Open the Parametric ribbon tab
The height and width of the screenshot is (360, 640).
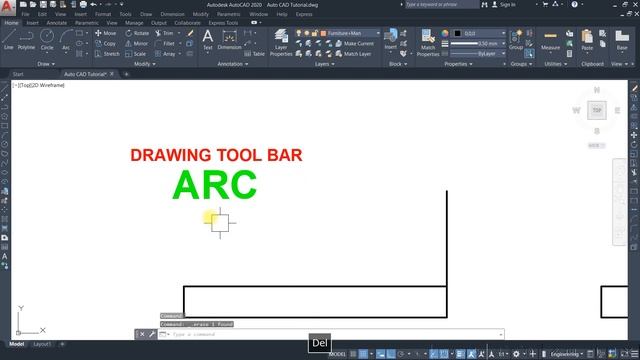pos(87,23)
